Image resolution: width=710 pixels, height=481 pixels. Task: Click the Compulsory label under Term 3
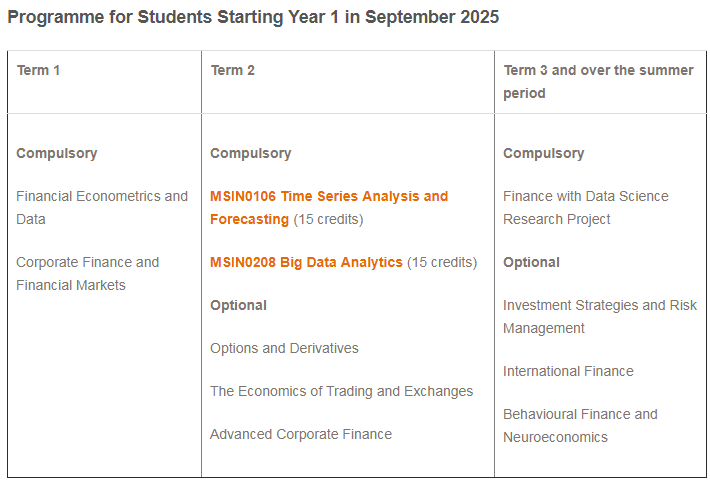[x=543, y=153]
